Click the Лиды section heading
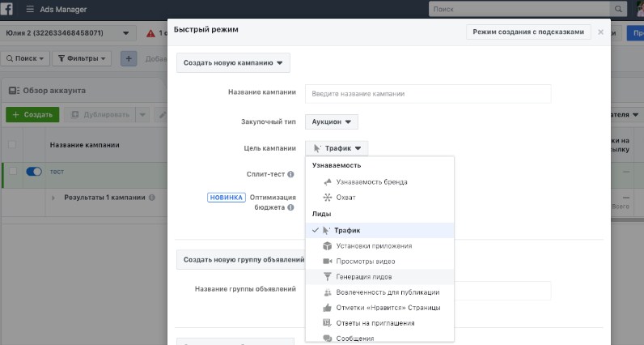 click(x=321, y=214)
